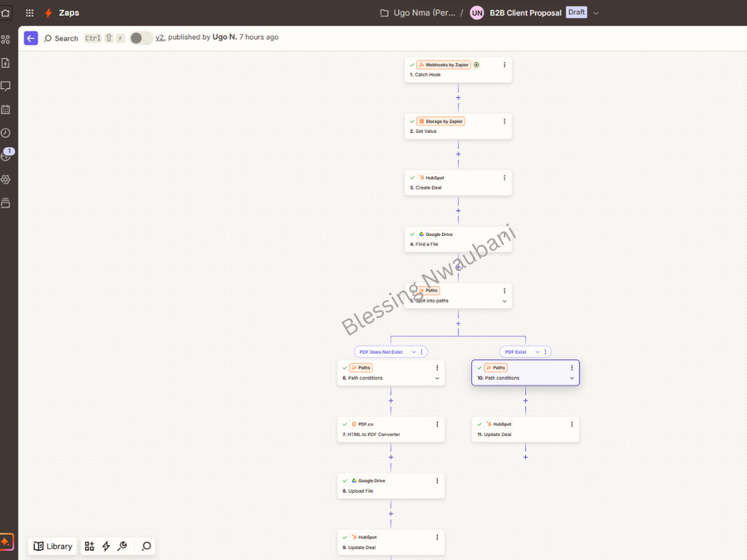Open step options for 1. Catch Hook

coord(504,65)
